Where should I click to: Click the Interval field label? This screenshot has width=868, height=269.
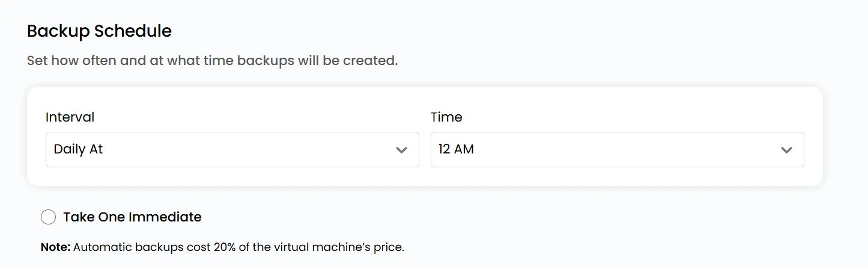click(70, 117)
